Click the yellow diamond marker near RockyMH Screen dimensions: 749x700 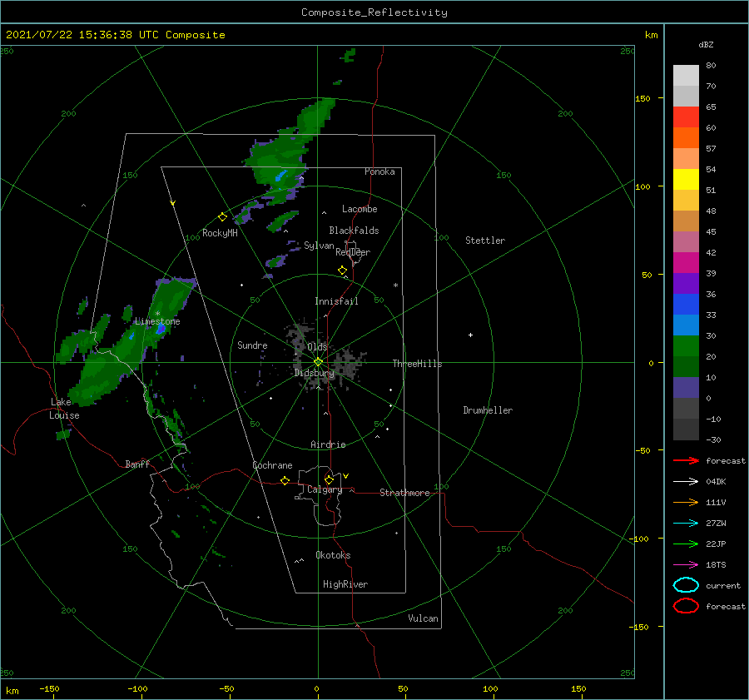222,217
